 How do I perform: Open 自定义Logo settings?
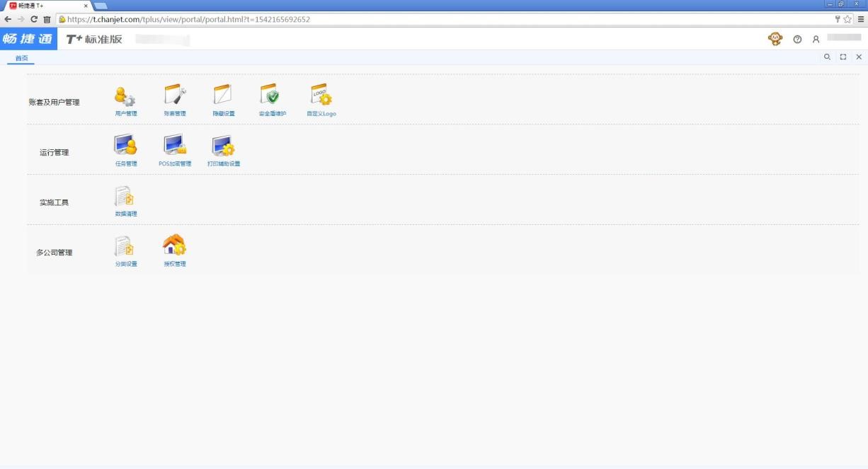tap(321, 101)
